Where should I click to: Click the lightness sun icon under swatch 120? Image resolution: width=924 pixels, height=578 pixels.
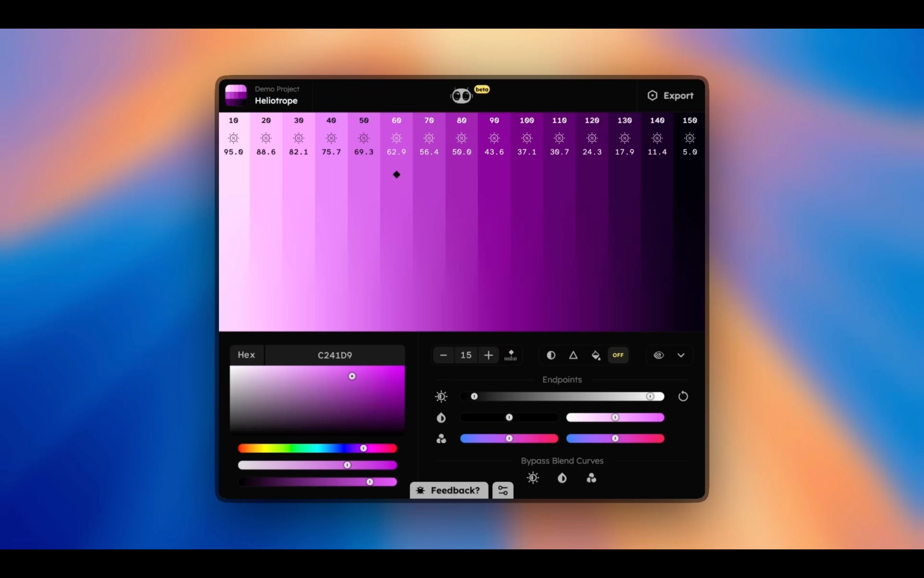click(592, 138)
